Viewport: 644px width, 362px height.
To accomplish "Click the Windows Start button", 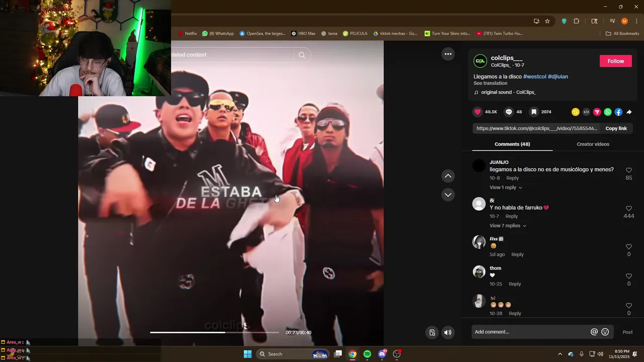I will tap(248, 354).
